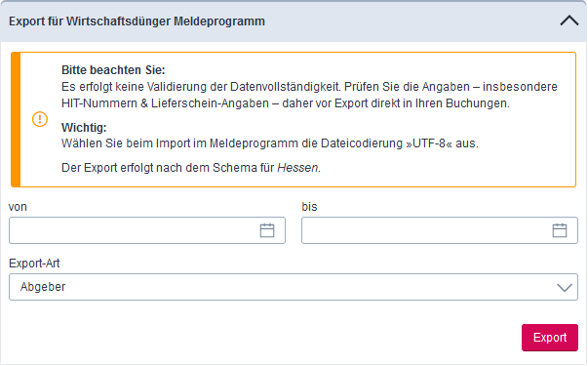The image size is (588, 366).
Task: Open the Export-Art combo box showing Abgeber
Action: (294, 287)
